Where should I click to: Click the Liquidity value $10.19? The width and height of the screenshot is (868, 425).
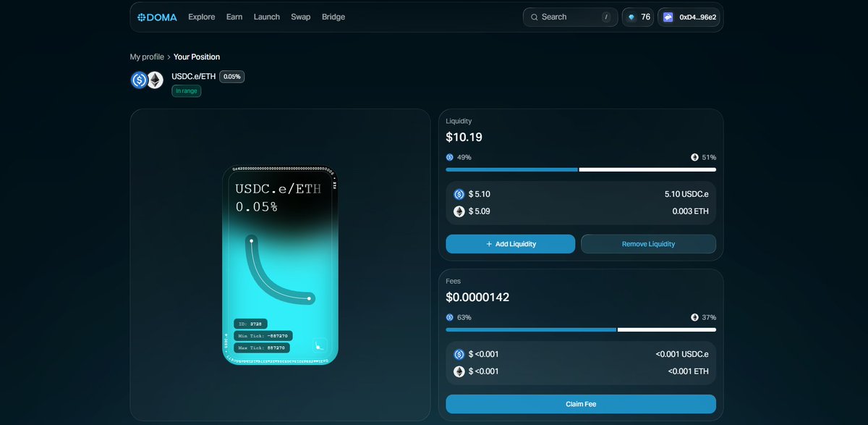coord(464,137)
